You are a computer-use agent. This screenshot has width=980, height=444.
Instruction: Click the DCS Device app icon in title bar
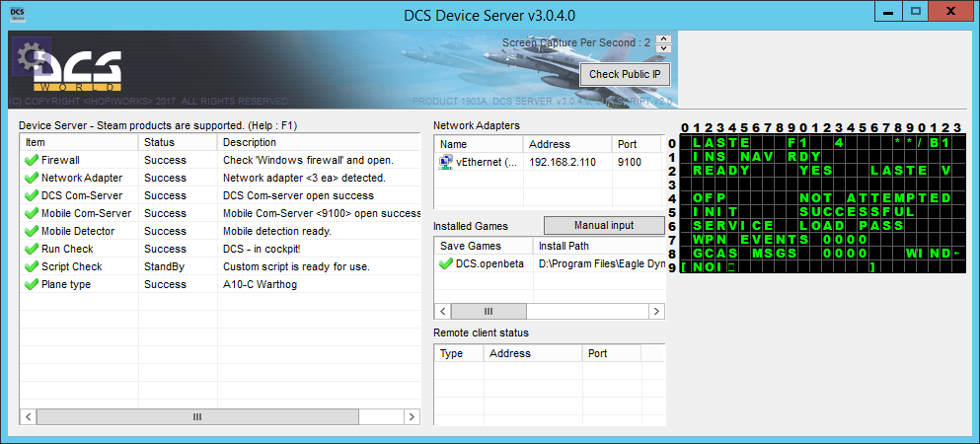tap(18, 14)
